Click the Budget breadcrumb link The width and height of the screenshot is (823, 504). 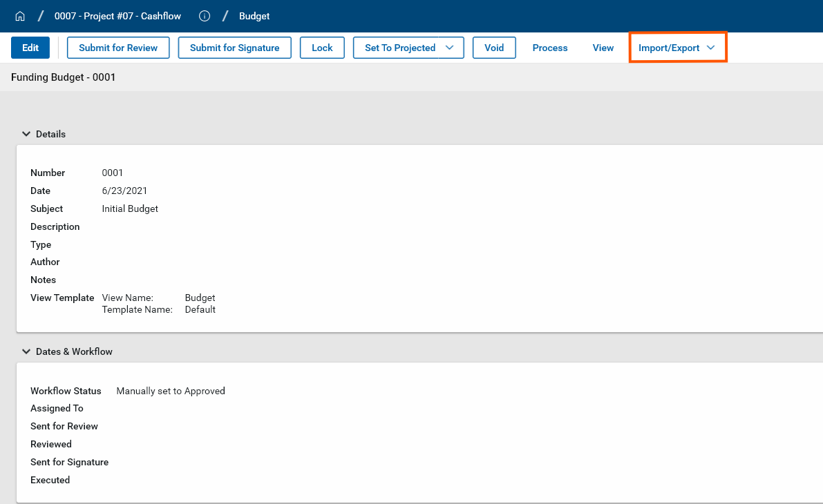pos(254,16)
